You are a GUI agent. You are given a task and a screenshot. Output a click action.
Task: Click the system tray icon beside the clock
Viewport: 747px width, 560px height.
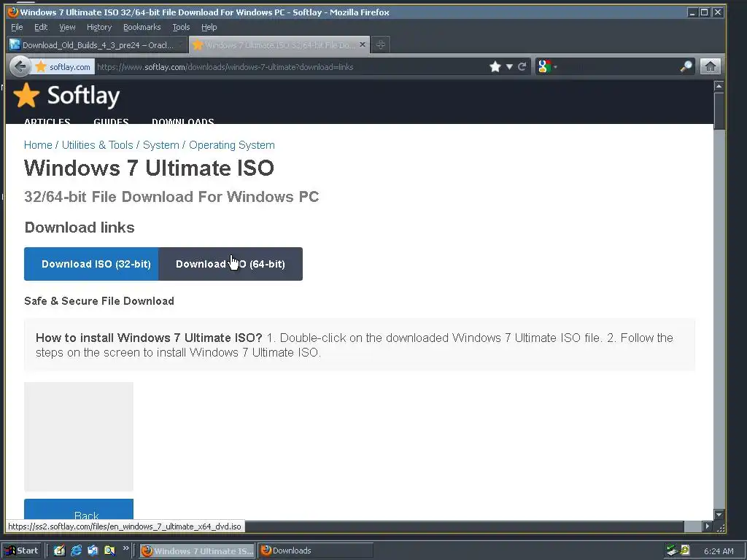coord(685,551)
